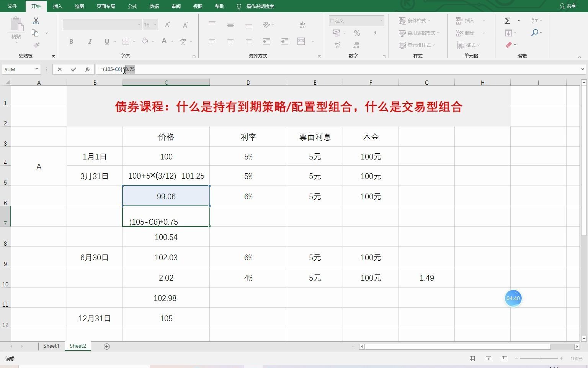588x368 pixels.
Task: Click the Middle Align icon
Action: pyautogui.click(x=230, y=25)
